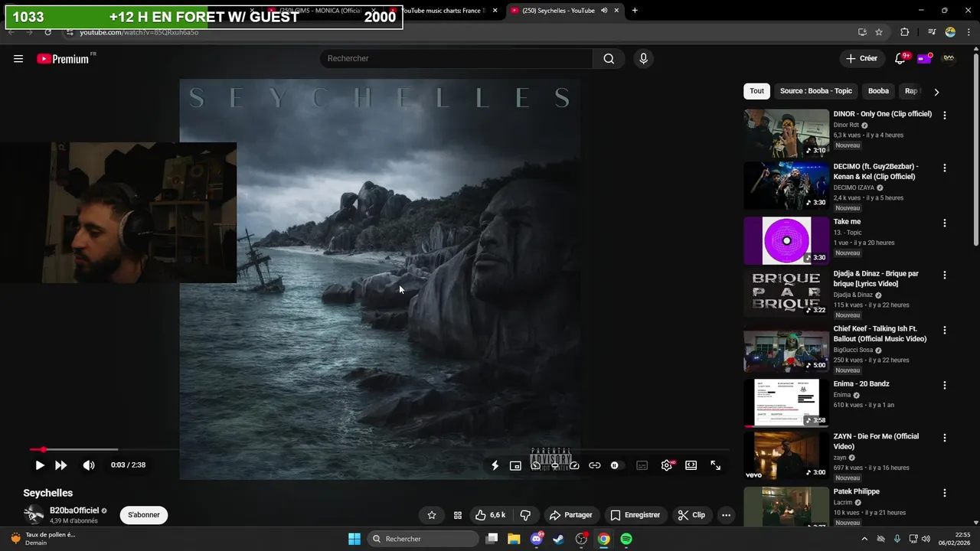This screenshot has width=980, height=551.
Task: Play the Seychelles video
Action: coord(40,465)
